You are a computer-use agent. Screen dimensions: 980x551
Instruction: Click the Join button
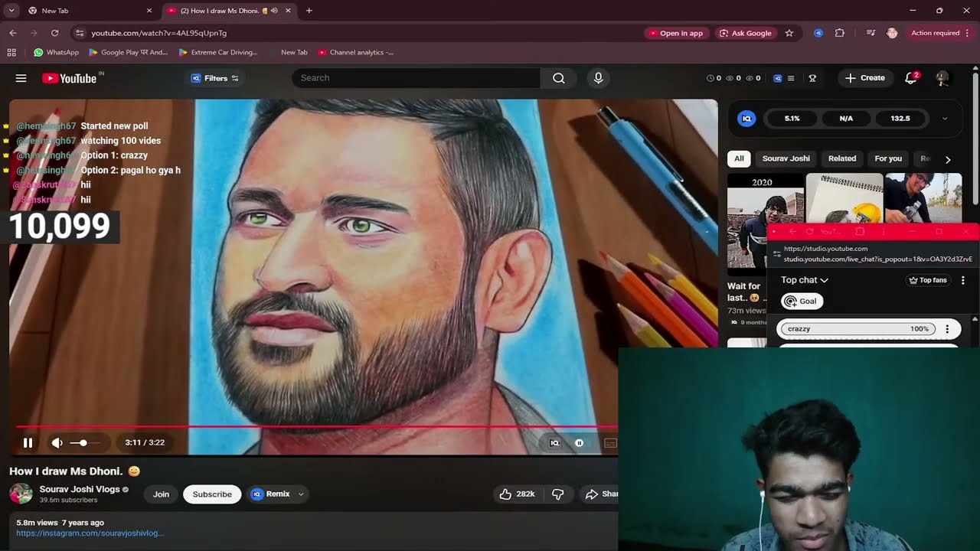tap(161, 494)
